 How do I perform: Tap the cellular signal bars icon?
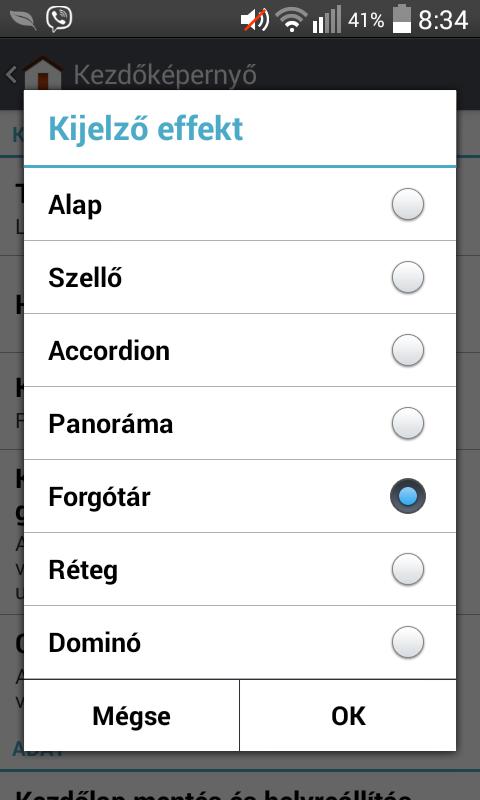(326, 20)
